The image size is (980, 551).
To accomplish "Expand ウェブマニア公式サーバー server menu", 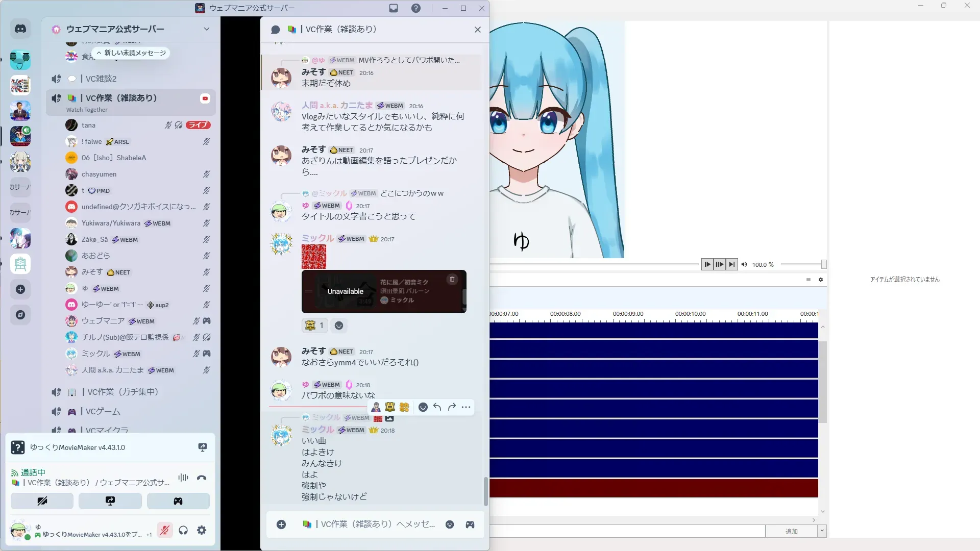I will pos(206,29).
